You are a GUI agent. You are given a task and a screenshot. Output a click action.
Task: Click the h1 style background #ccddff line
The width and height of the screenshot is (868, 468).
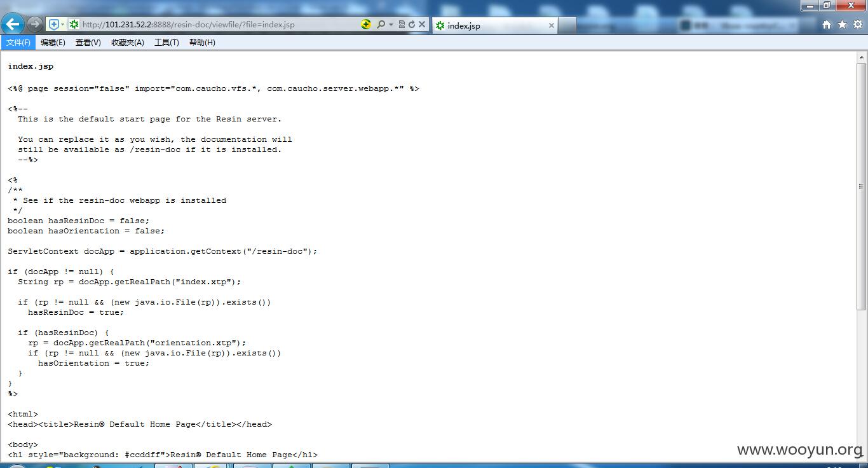tap(163, 455)
